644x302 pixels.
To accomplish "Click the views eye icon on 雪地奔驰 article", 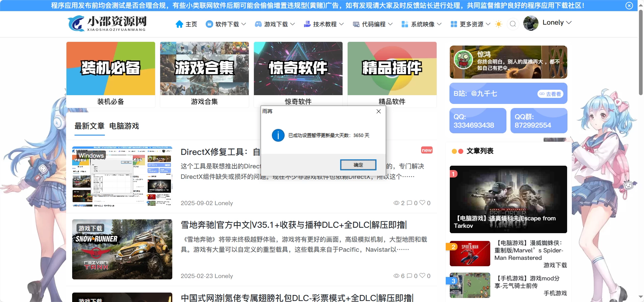I will (397, 276).
